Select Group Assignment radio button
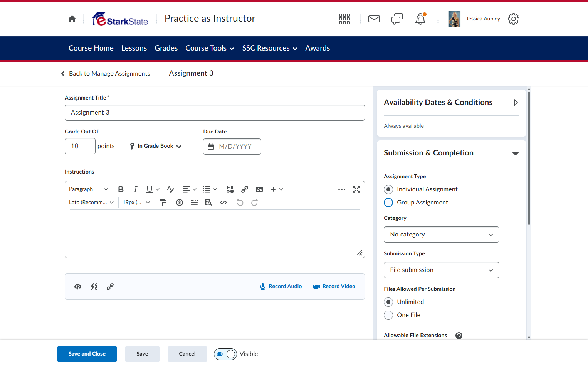 click(388, 203)
